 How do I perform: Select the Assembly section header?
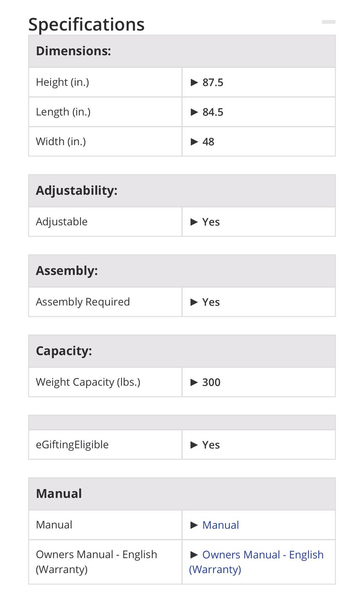pos(182,271)
